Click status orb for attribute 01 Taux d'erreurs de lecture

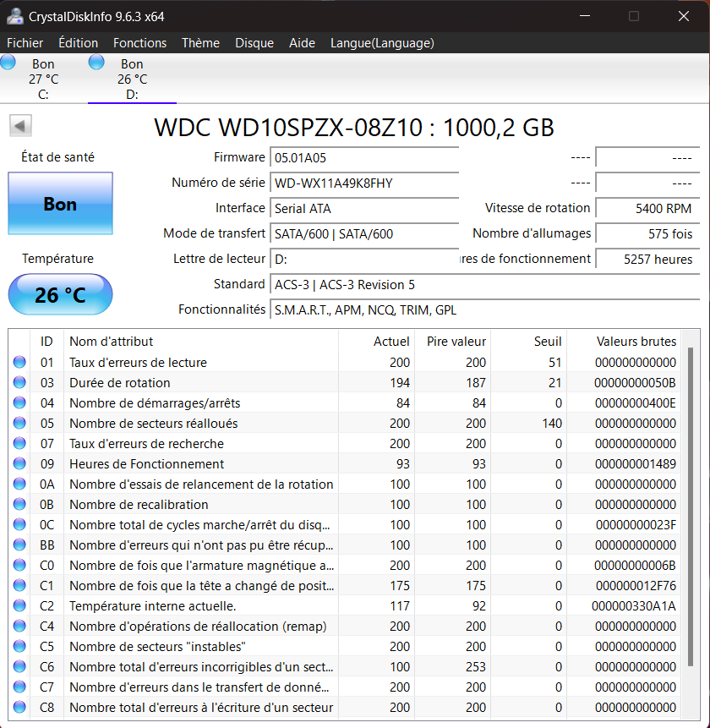point(19,362)
